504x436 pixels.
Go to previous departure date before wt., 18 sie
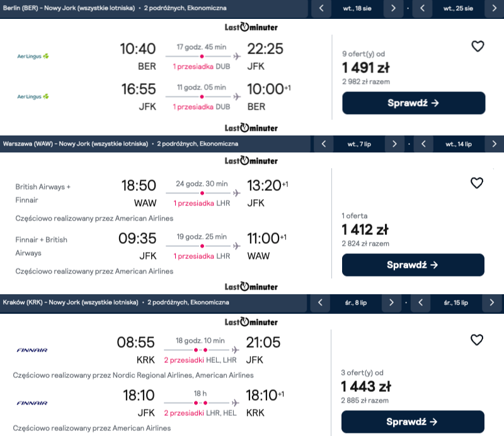point(322,8)
